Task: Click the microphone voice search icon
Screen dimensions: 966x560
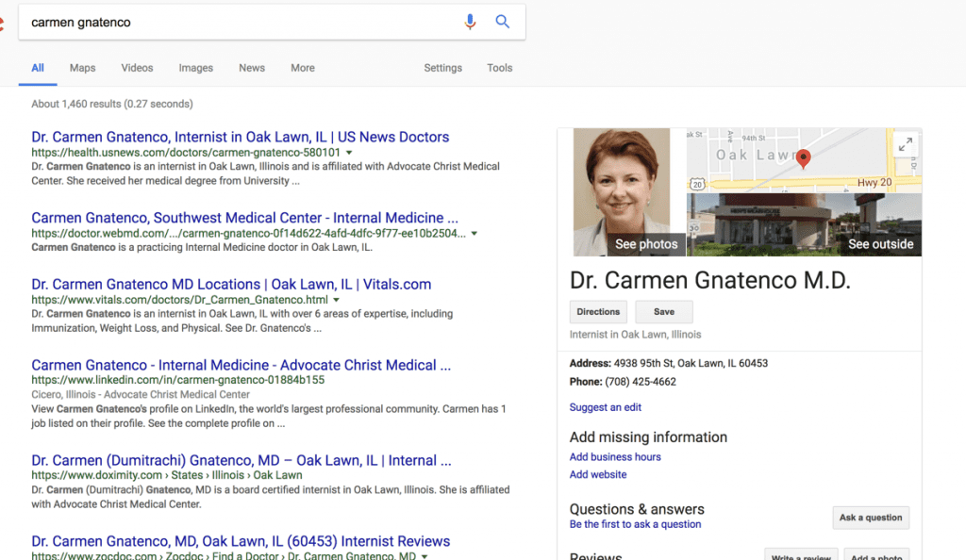Action: pyautogui.click(x=470, y=22)
